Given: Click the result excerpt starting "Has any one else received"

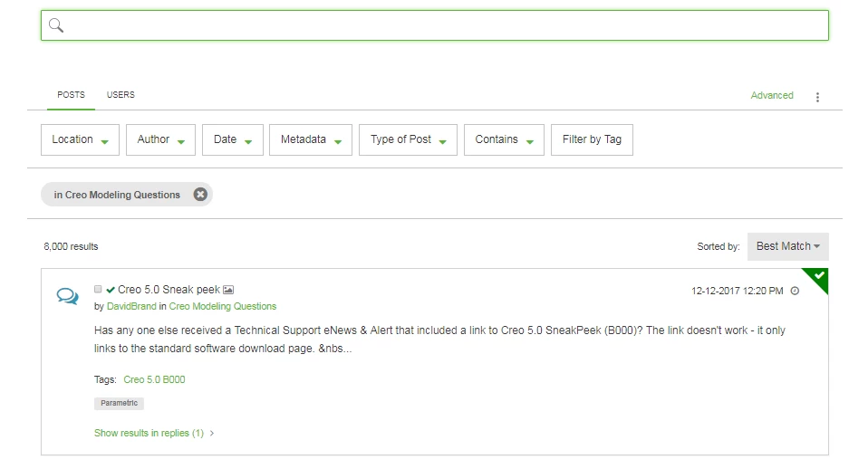Looking at the screenshot, I should click(x=439, y=339).
